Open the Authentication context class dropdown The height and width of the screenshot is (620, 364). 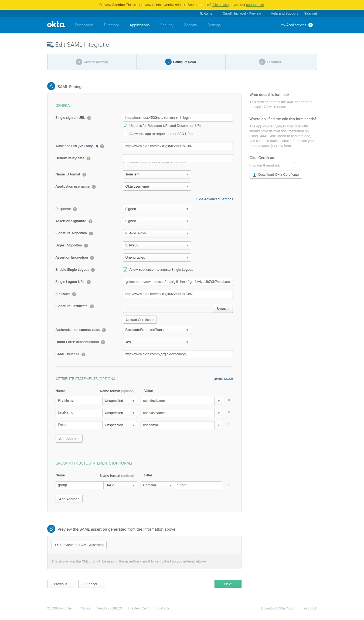click(157, 330)
